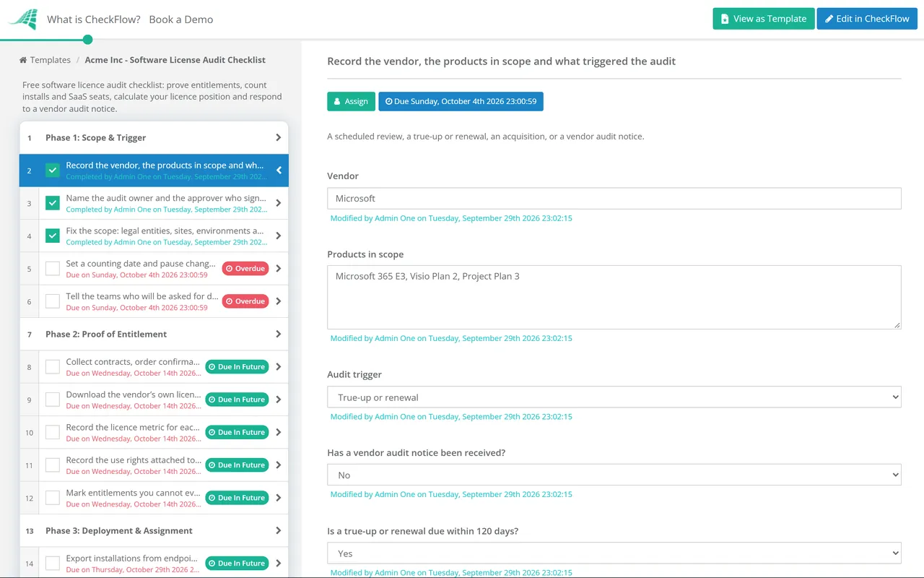
Task: Click the home icon beside Templates
Action: (23, 60)
